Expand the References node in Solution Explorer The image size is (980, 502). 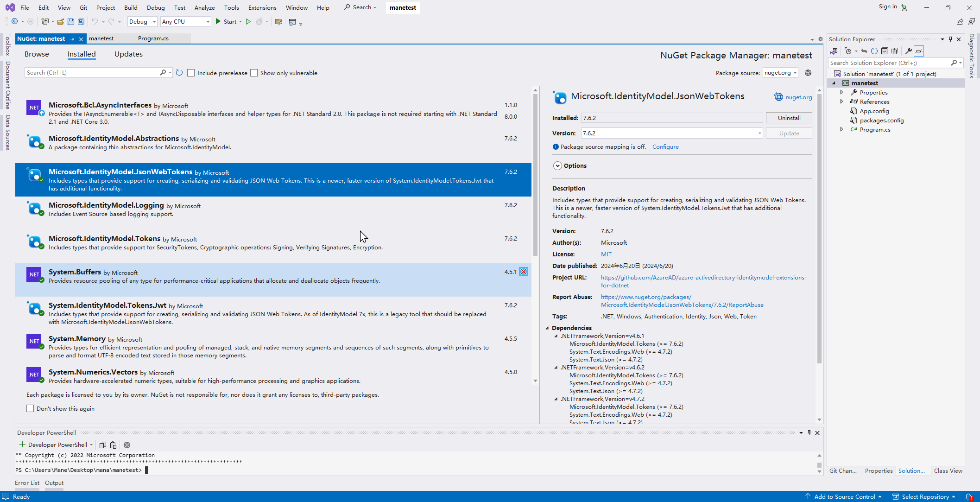[841, 102]
